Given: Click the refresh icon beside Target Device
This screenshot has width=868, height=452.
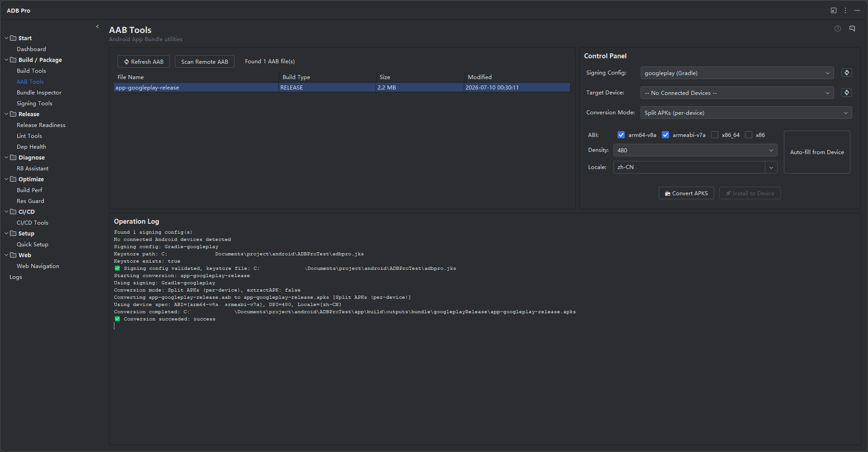Looking at the screenshot, I should 847,93.
